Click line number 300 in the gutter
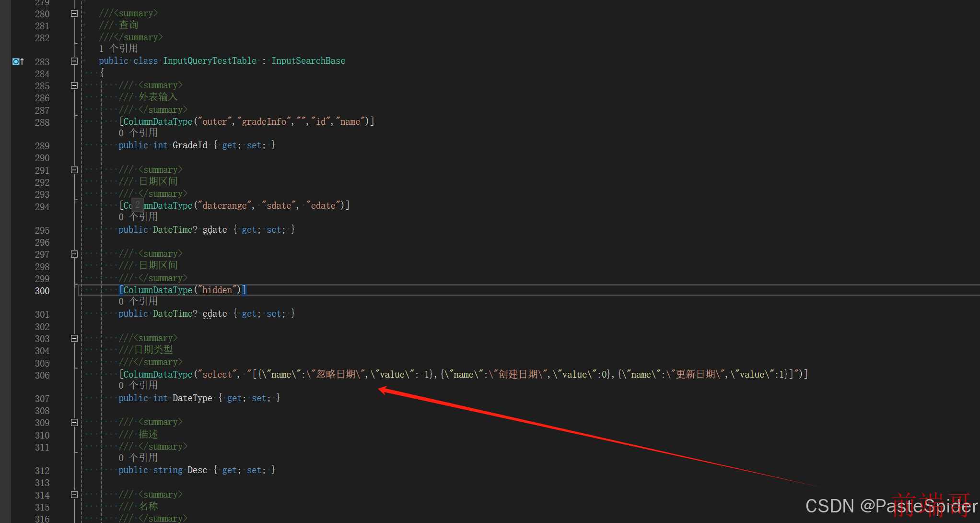Image resolution: width=980 pixels, height=523 pixels. [42, 291]
